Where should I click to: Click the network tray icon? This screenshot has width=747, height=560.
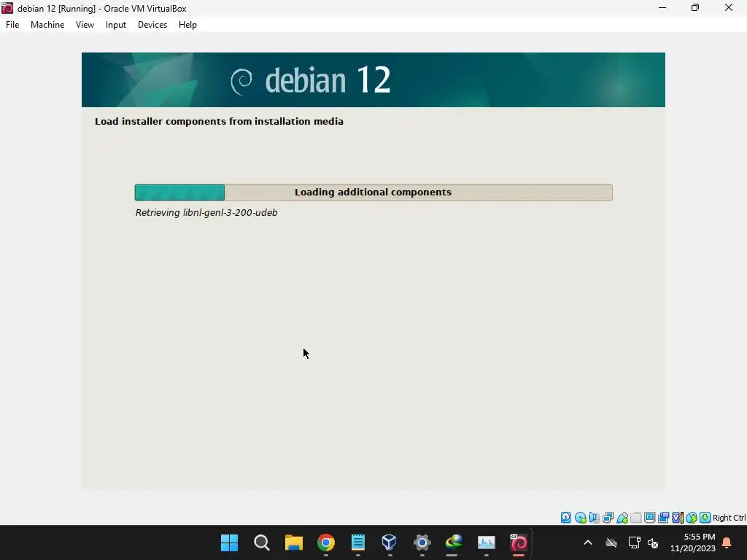coord(634,542)
